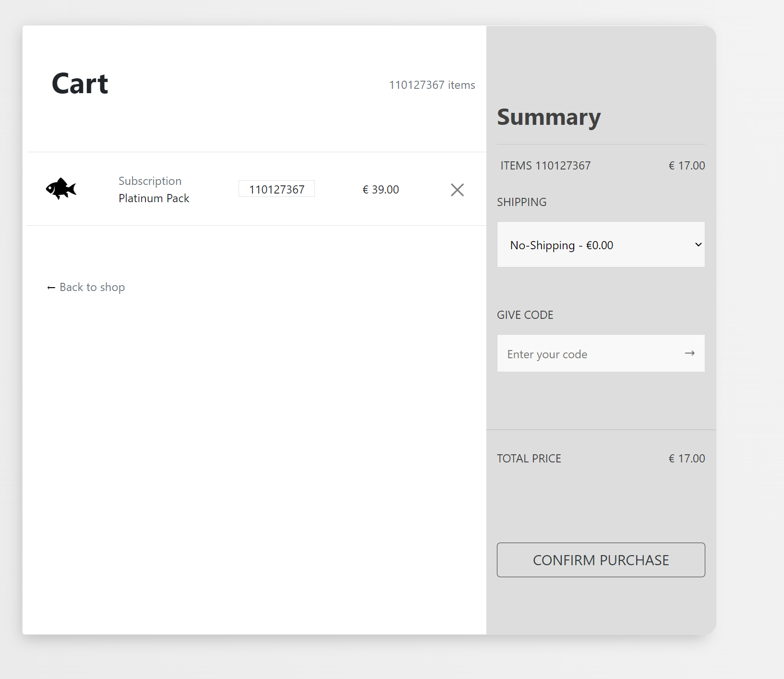
Task: Click the Summary heading
Action: click(549, 117)
